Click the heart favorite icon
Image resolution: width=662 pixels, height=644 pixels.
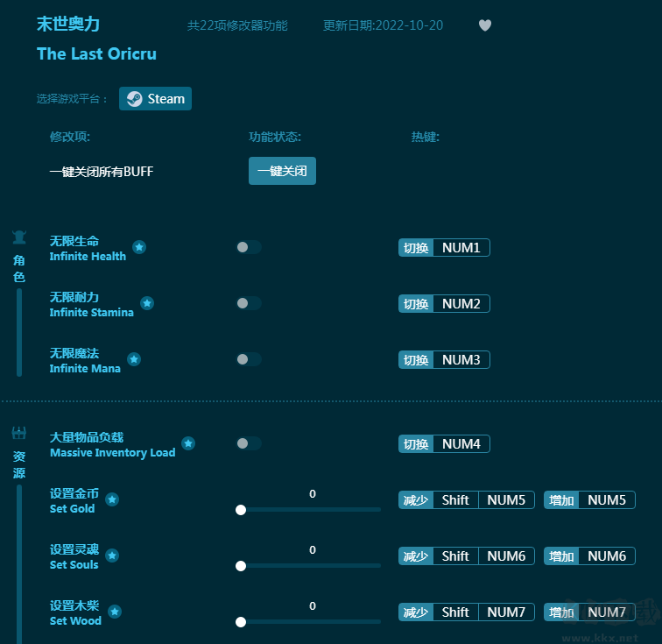pyautogui.click(x=485, y=25)
